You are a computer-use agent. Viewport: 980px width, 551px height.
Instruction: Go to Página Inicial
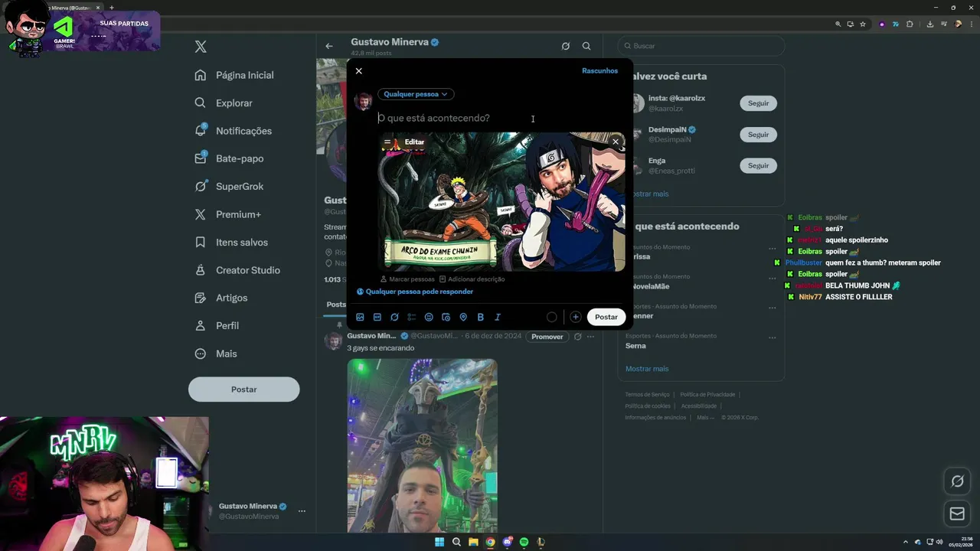tap(234, 75)
